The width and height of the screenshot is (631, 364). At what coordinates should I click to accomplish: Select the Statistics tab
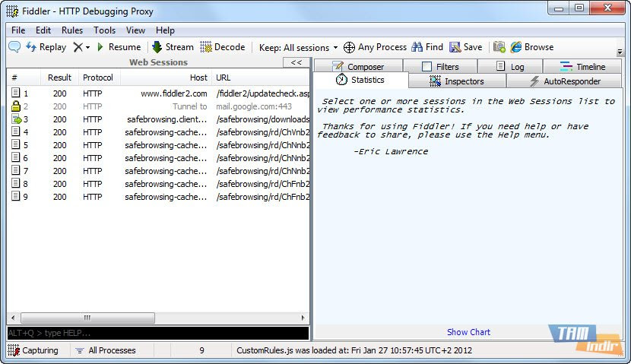pyautogui.click(x=360, y=80)
